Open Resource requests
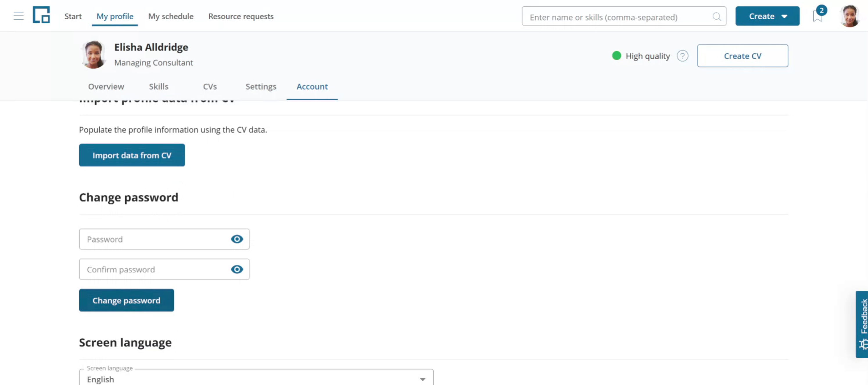The width and height of the screenshot is (868, 385). [241, 16]
